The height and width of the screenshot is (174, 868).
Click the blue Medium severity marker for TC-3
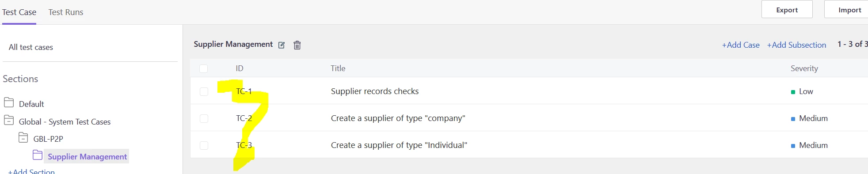tap(793, 146)
